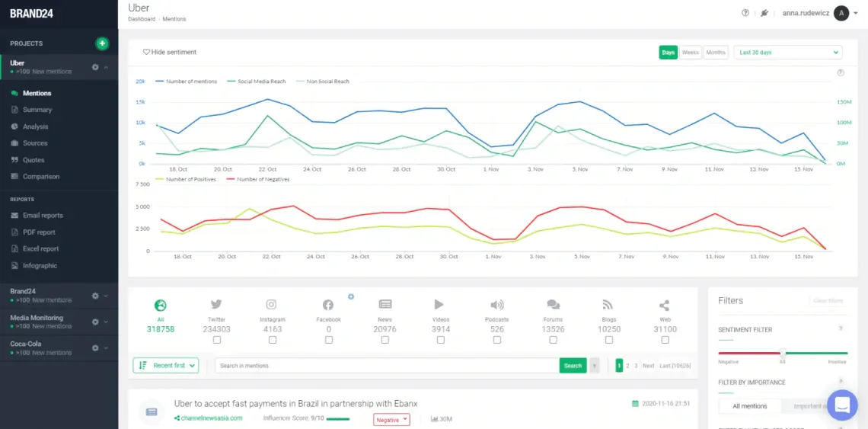Open the Summary menu item in sidebar
Image resolution: width=868 pixels, height=429 pixels.
tap(37, 110)
